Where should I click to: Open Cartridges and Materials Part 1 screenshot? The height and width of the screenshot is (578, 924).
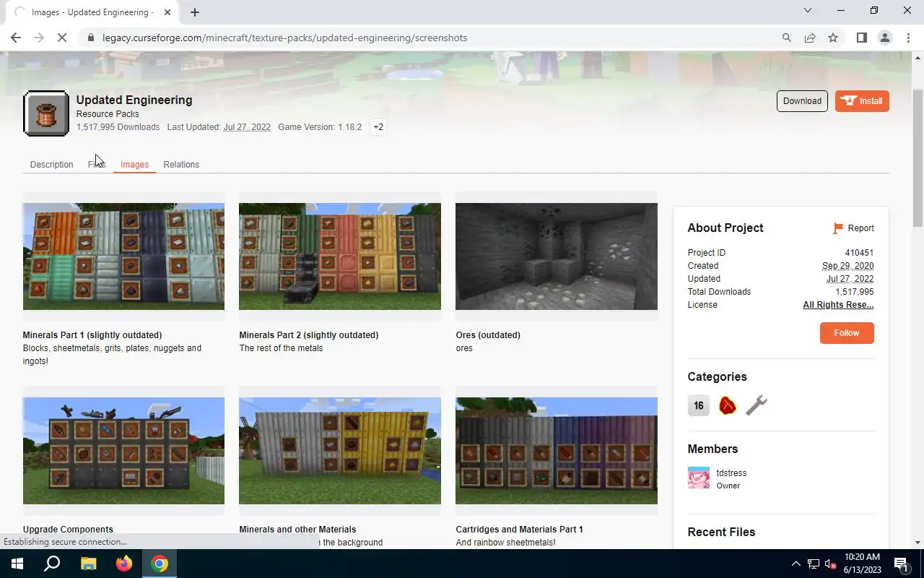(x=557, y=451)
